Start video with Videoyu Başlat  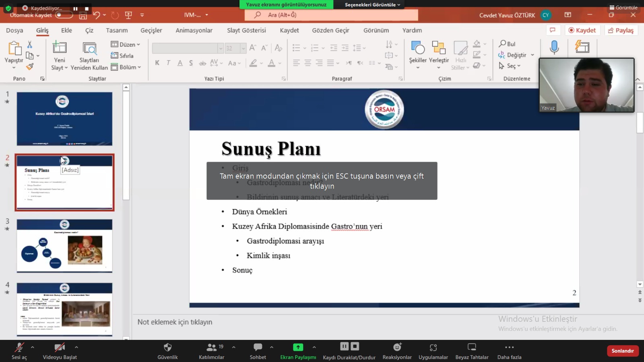(60, 351)
